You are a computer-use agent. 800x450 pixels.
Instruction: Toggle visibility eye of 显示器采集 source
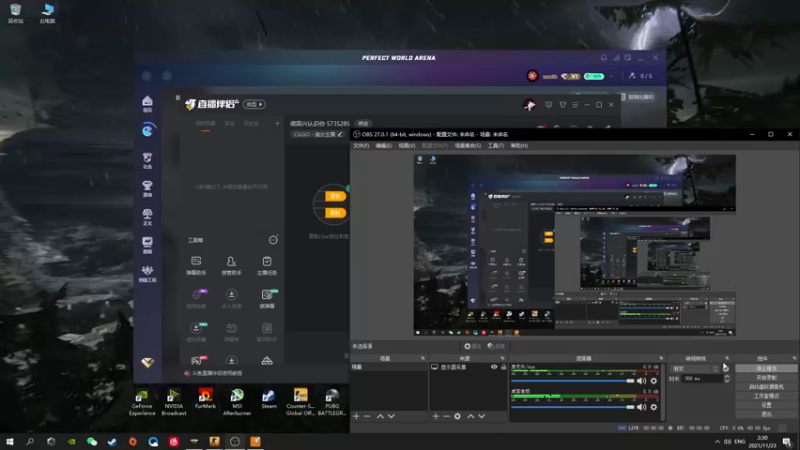(494, 367)
